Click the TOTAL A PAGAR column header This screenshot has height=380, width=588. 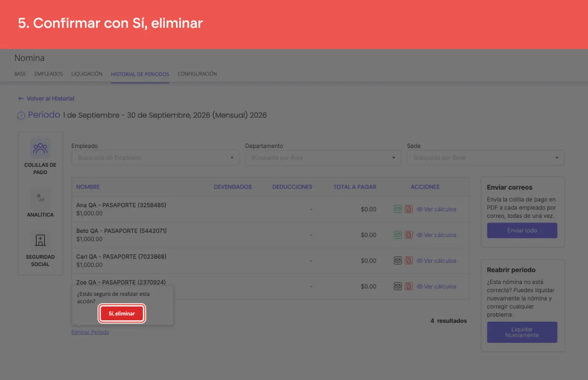point(355,187)
